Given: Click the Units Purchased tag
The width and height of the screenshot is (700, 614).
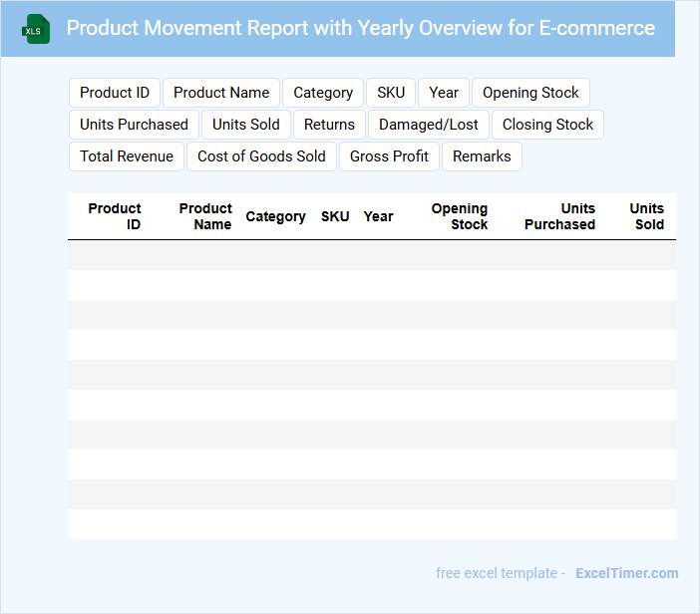Looking at the screenshot, I should [134, 125].
